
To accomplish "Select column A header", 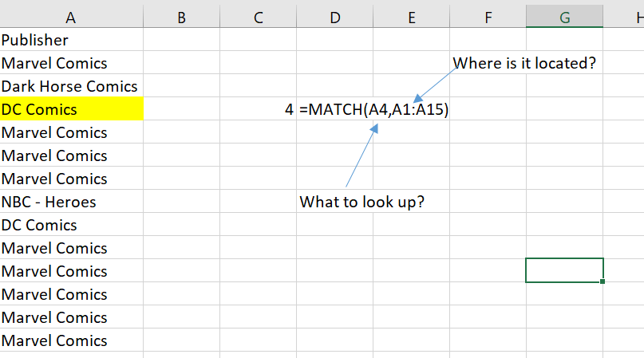I will click(x=72, y=17).
